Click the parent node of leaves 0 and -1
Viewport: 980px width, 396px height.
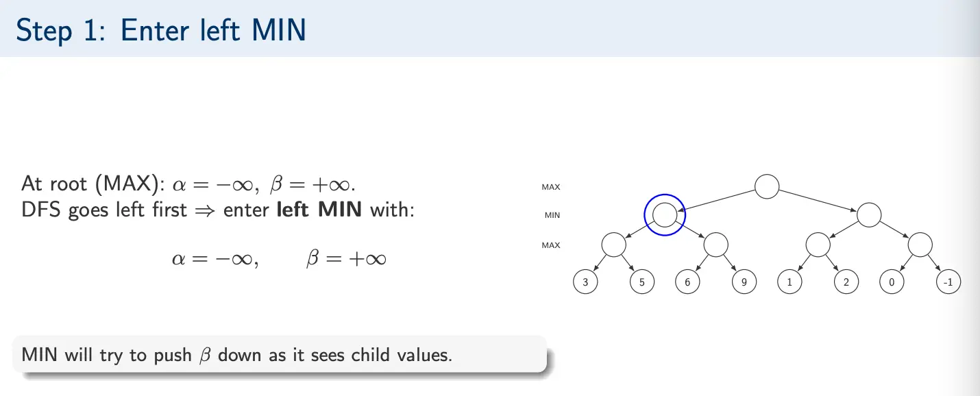coord(920,244)
